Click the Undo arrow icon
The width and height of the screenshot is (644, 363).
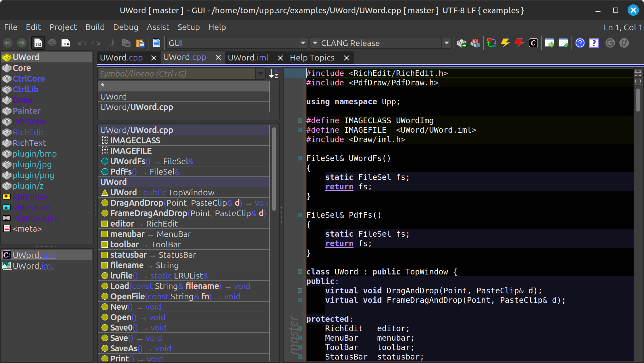[x=82, y=43]
